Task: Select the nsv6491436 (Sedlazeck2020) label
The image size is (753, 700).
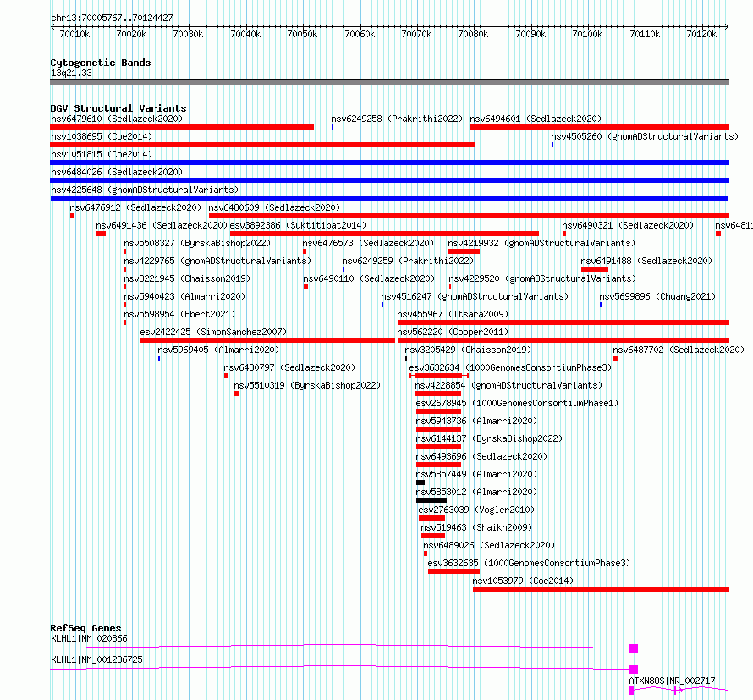Action: (162, 225)
